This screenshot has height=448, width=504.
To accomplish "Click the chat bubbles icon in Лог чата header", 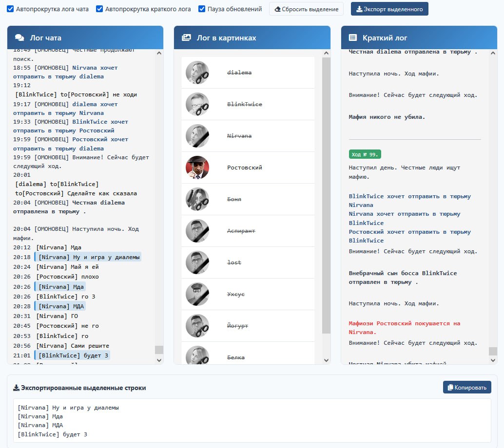I will [x=19, y=38].
